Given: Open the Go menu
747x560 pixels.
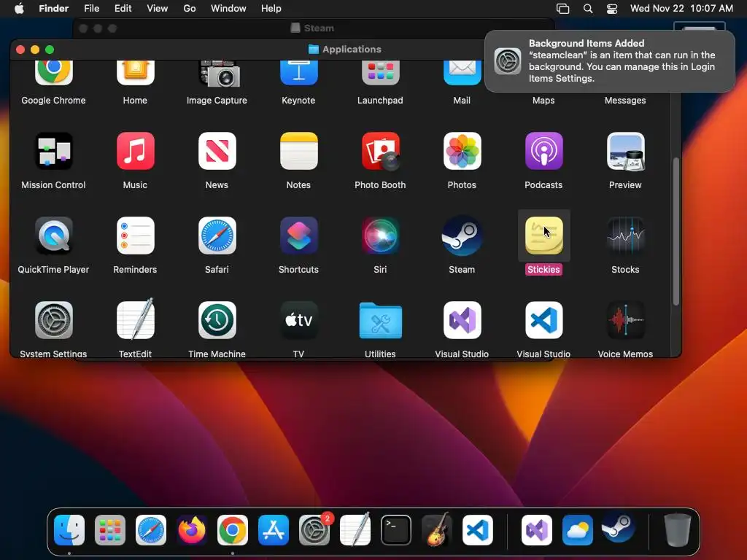Looking at the screenshot, I should (x=190, y=9).
